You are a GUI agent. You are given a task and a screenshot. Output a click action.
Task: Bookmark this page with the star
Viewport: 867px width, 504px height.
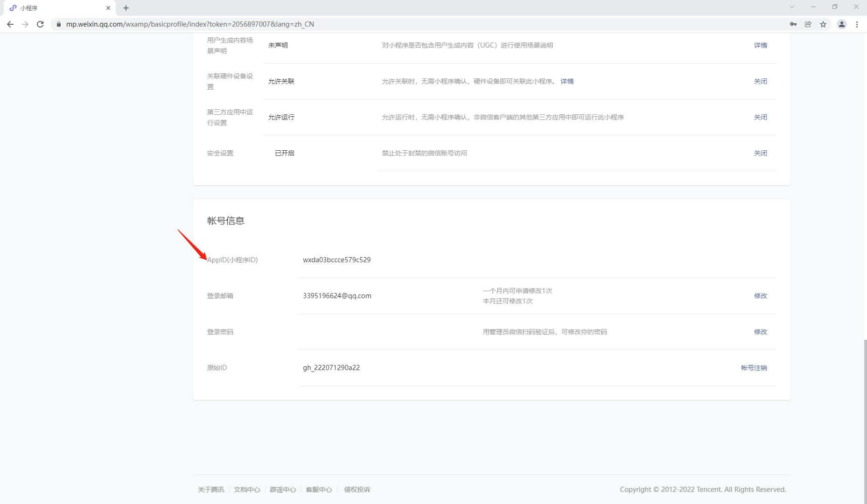tap(823, 24)
